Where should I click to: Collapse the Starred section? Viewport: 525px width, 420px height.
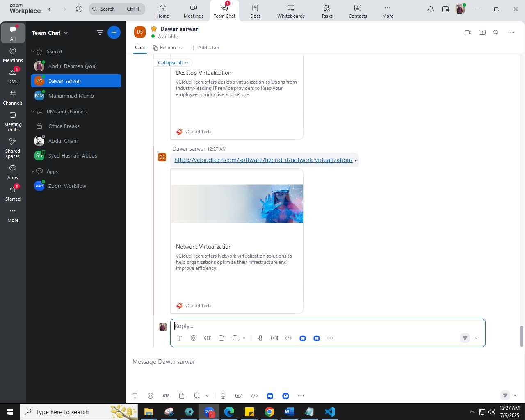coord(33,52)
